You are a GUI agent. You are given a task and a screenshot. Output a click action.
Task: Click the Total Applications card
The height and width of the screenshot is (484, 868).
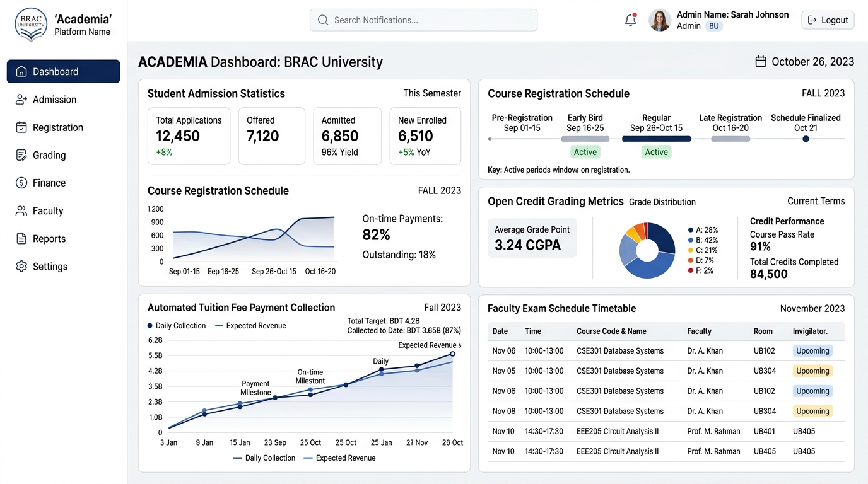pos(189,136)
